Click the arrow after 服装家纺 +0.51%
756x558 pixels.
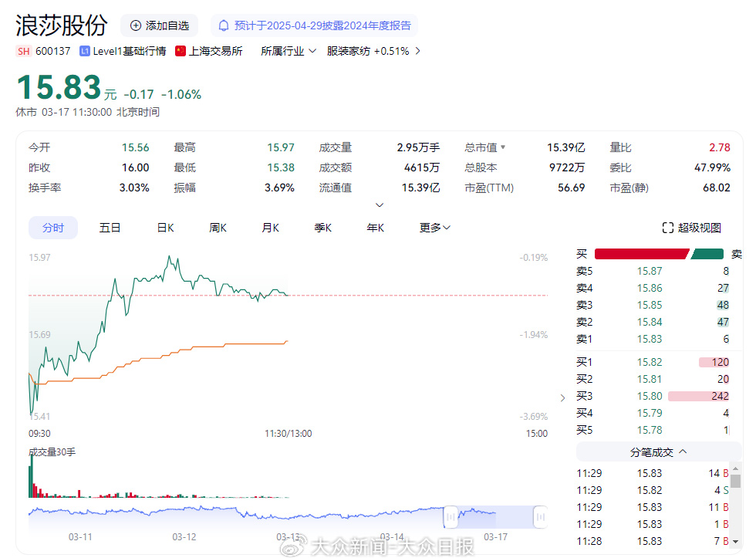417,51
